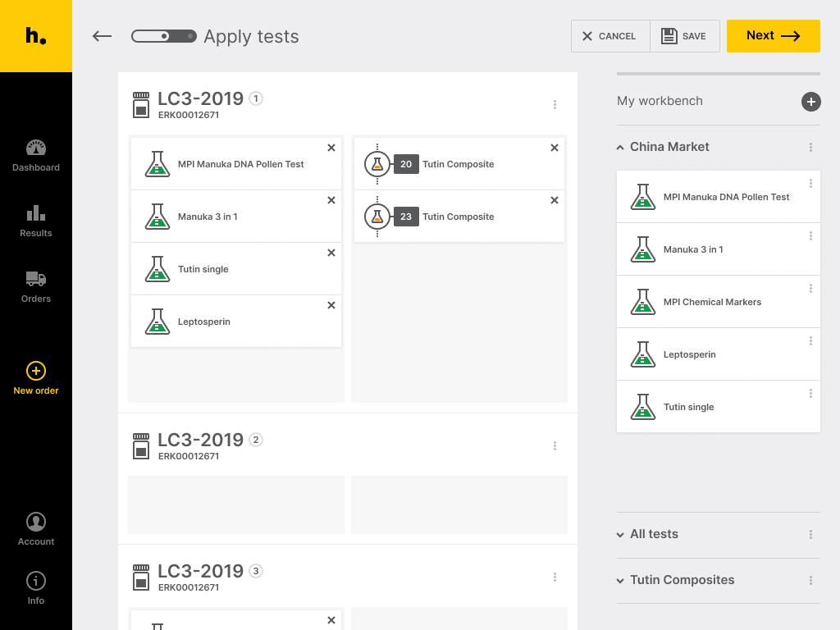Expand the All tests group
Viewport: 840px width, 630px height.
(620, 535)
